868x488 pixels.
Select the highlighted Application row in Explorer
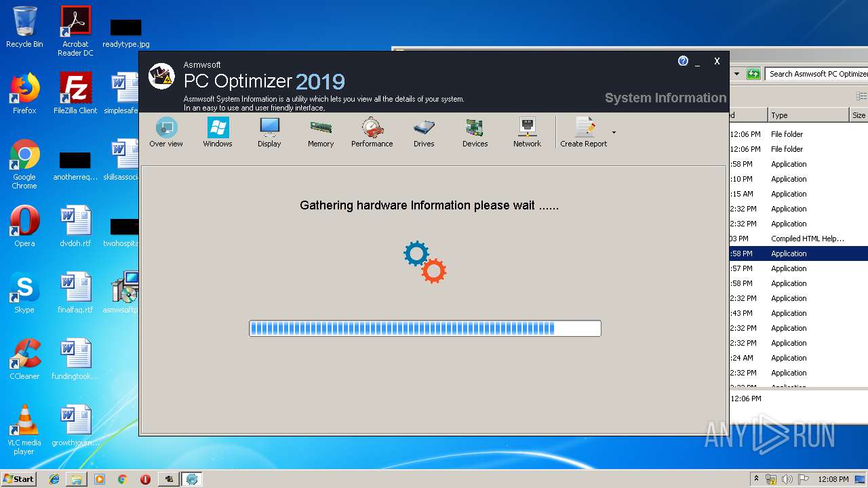pos(799,253)
